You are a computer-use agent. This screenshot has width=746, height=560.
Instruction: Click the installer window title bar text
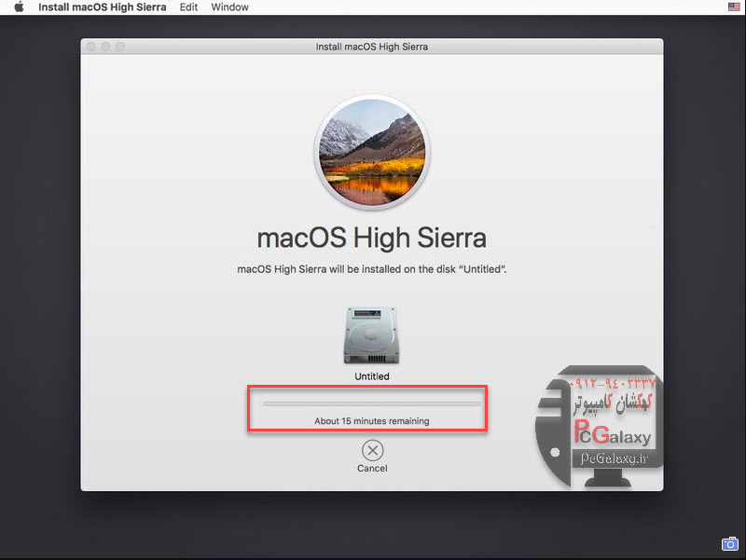click(371, 46)
